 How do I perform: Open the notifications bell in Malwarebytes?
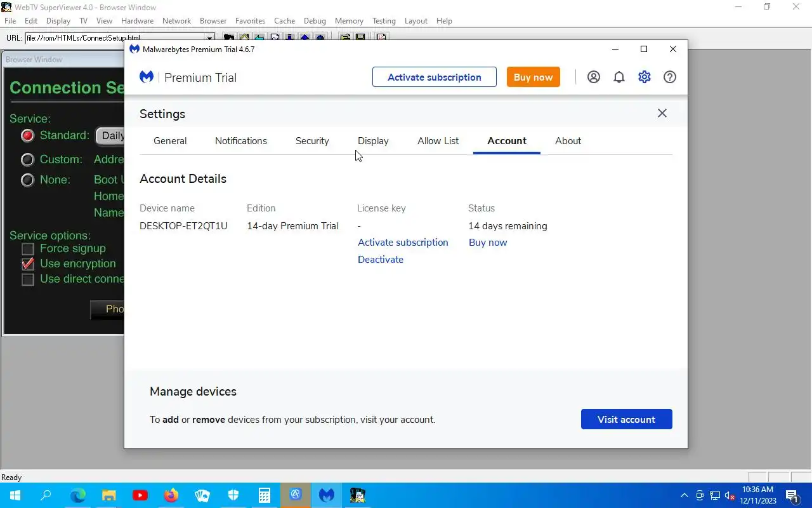(619, 77)
